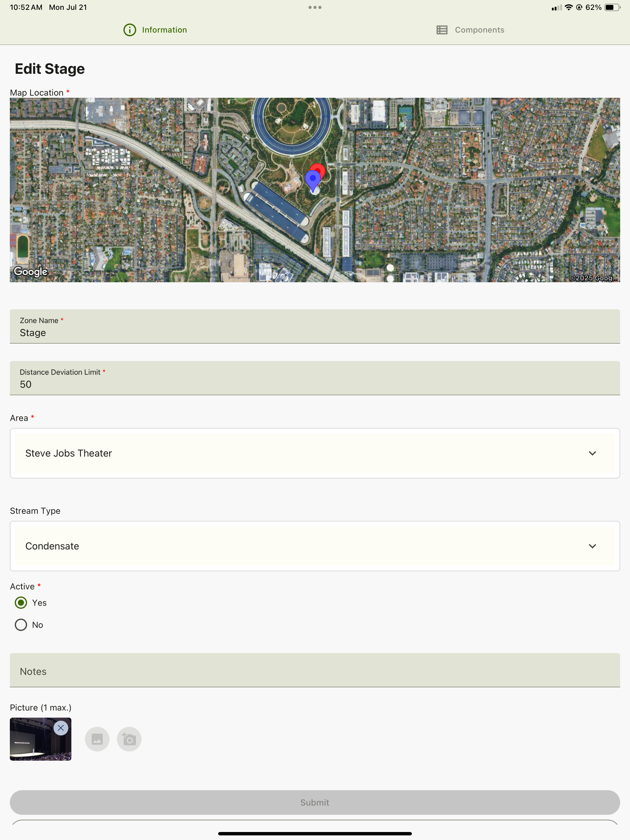This screenshot has width=630, height=840.
Task: Remove the uploaded stage picture
Action: [x=61, y=728]
